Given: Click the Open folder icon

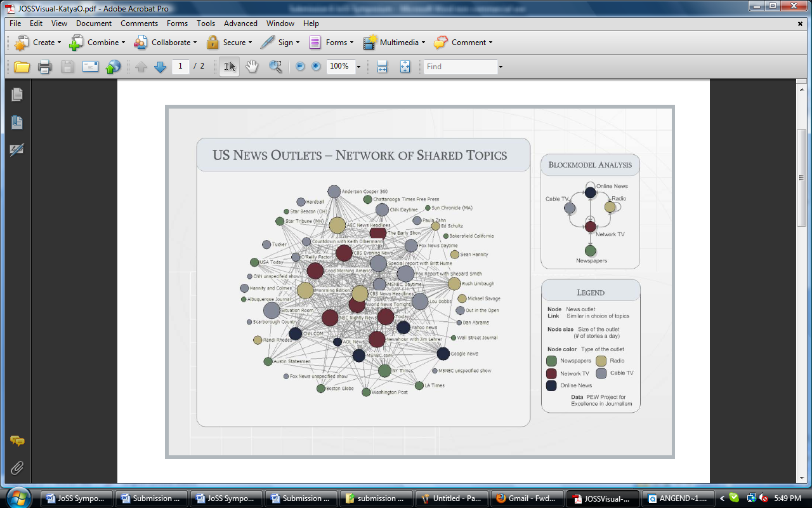Looking at the screenshot, I should (22, 67).
